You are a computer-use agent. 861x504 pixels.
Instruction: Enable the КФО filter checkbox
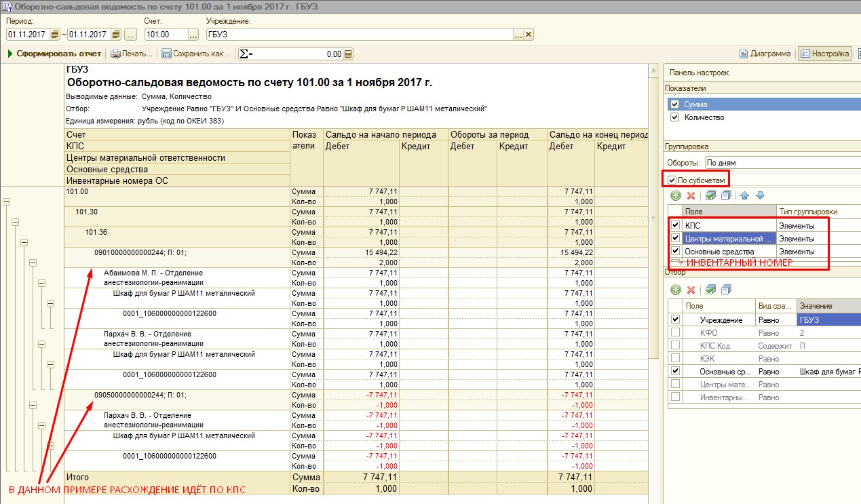674,333
